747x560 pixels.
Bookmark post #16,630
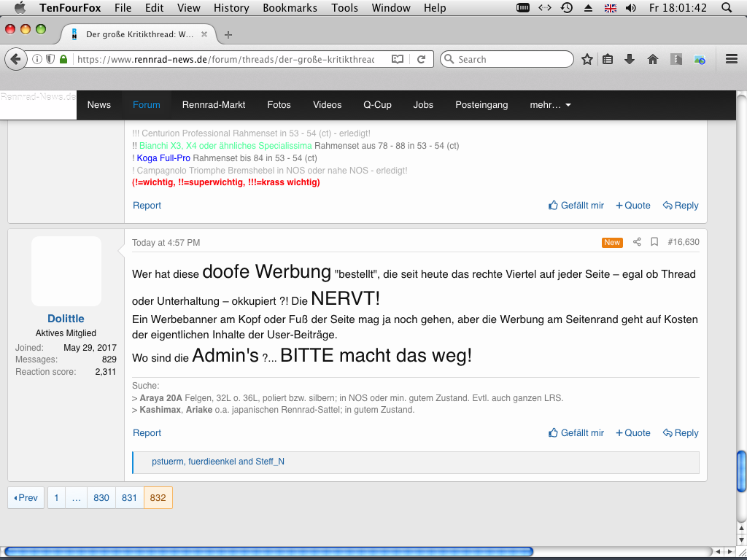click(x=654, y=242)
